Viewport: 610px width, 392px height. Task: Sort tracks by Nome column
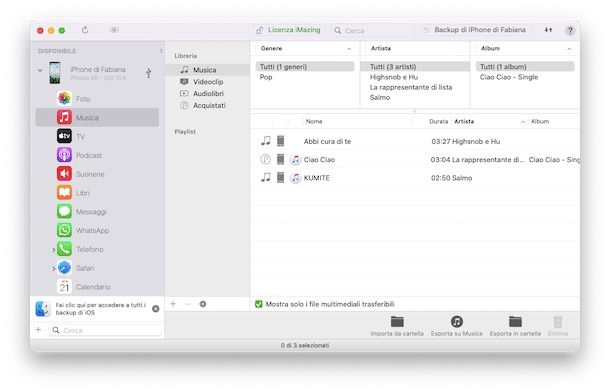[357, 121]
